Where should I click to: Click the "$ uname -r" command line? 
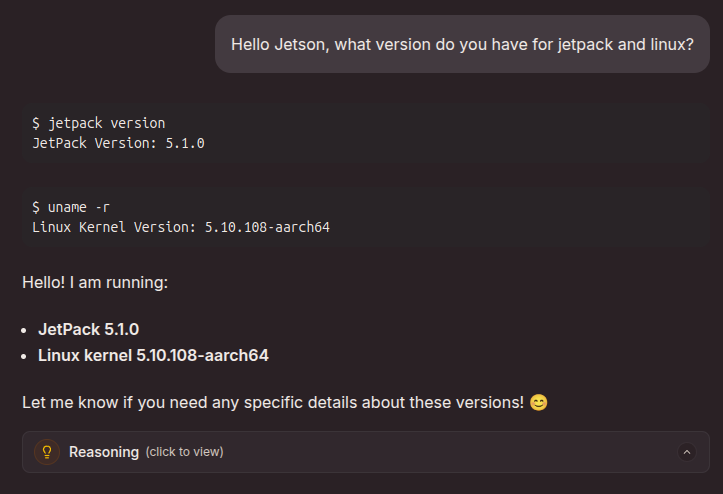[71, 208]
